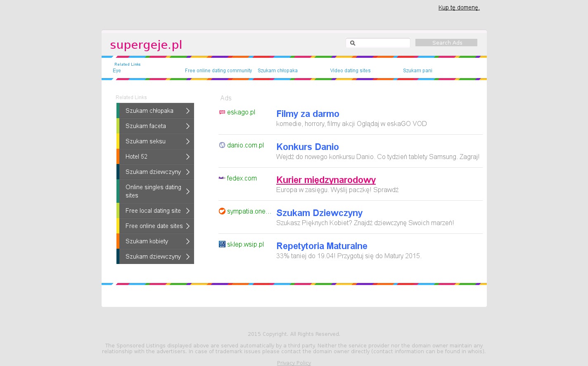Click into the search text field
Viewport: 588px width, 366px height.
pyautogui.click(x=382, y=43)
